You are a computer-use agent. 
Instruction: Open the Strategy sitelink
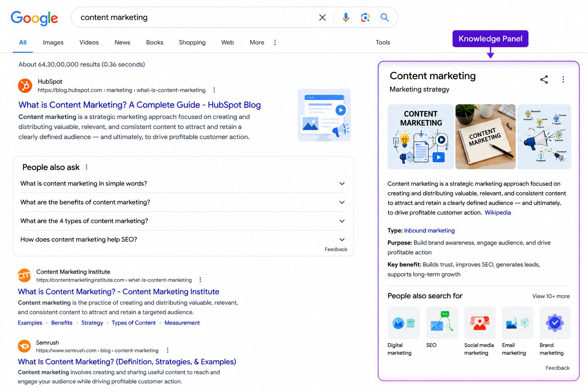92,323
